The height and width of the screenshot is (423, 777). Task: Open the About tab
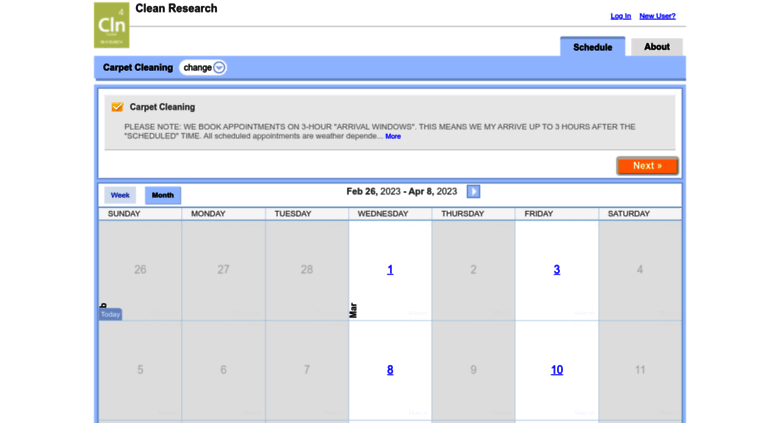point(657,47)
